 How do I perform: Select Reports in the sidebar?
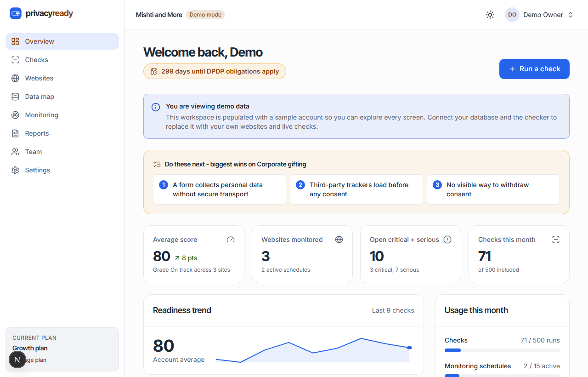(x=62, y=133)
